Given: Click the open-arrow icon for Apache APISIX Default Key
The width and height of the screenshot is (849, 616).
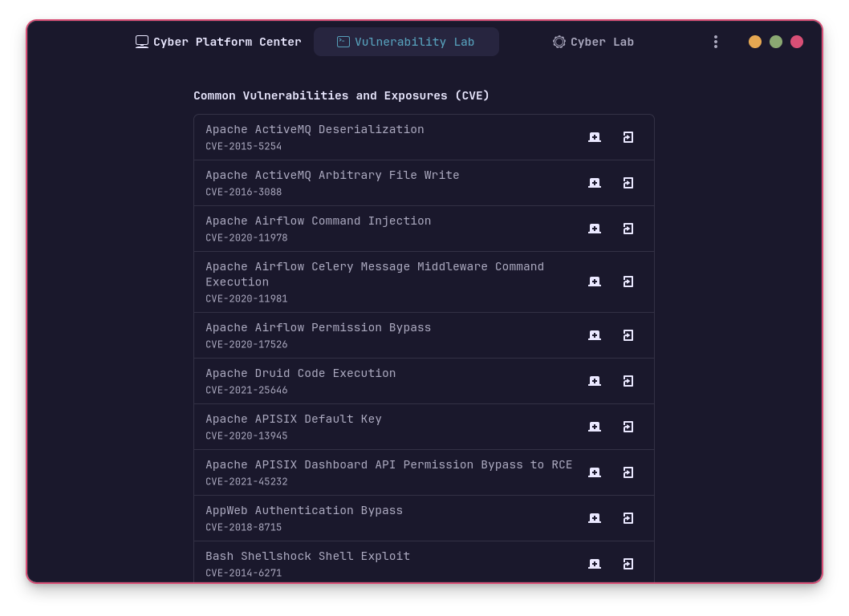Looking at the screenshot, I should point(628,427).
